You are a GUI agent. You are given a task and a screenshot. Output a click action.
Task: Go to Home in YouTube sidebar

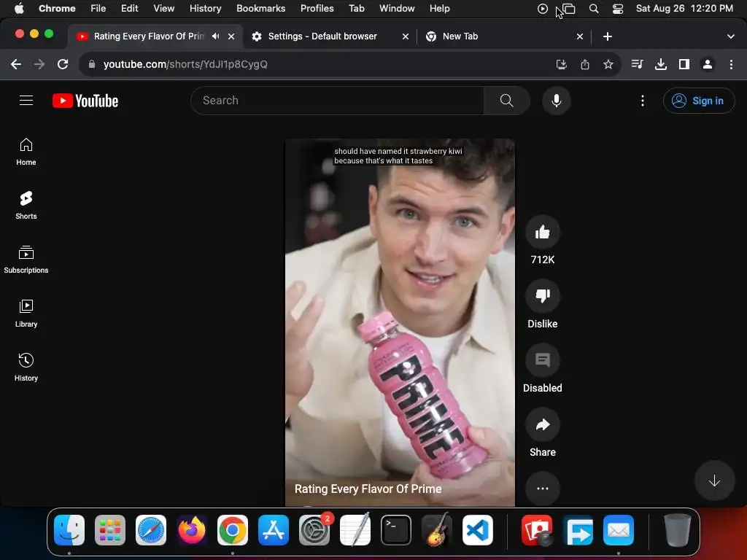coord(26,152)
